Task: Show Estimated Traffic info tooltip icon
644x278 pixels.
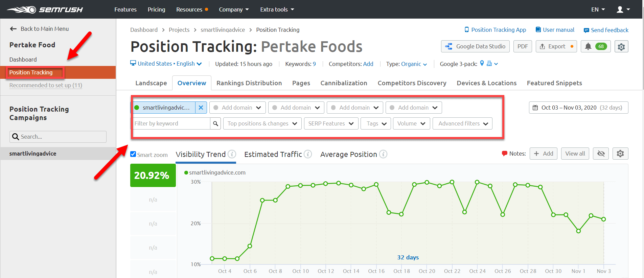Action: (308, 154)
